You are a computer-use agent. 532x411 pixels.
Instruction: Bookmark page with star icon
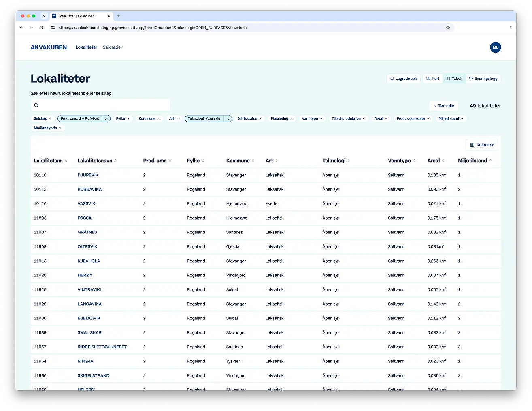pos(448,28)
